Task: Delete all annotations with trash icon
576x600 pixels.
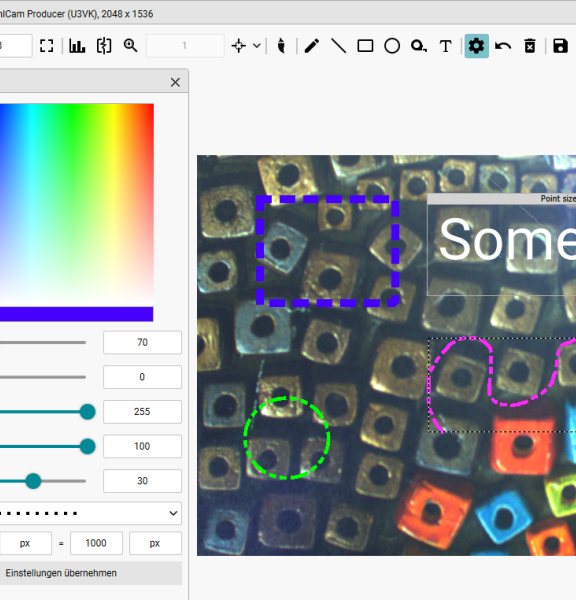Action: (x=530, y=46)
